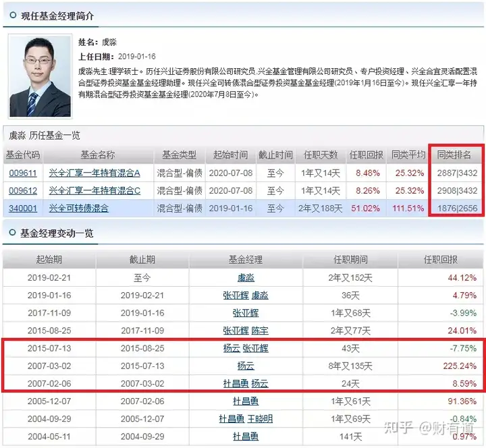The width and height of the screenshot is (486, 448).
Task: Click end date 2017-11-09
Action: [x=142, y=331]
